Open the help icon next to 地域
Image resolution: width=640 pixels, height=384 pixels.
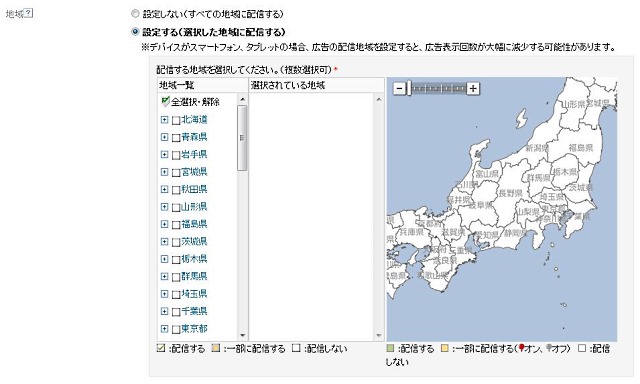pos(28,13)
